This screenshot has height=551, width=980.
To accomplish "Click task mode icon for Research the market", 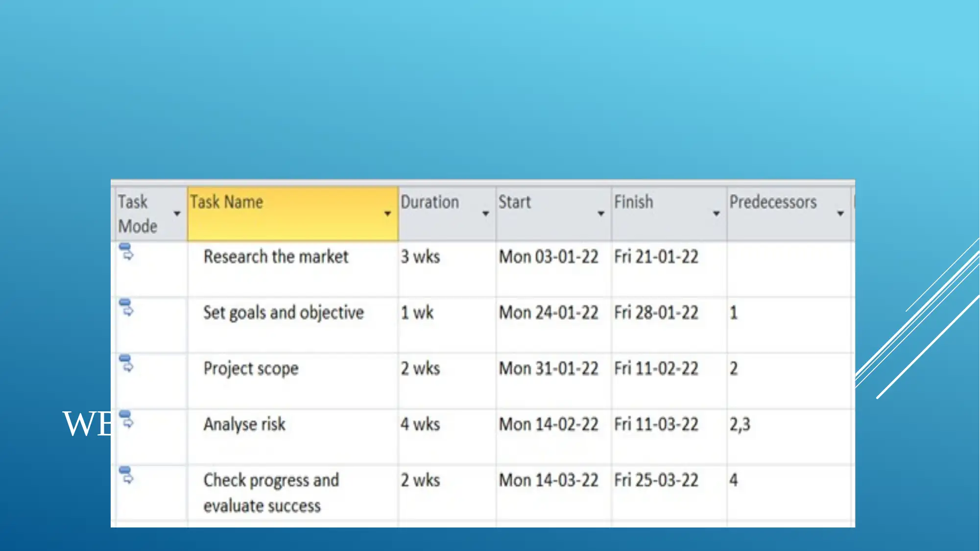I will [x=126, y=252].
